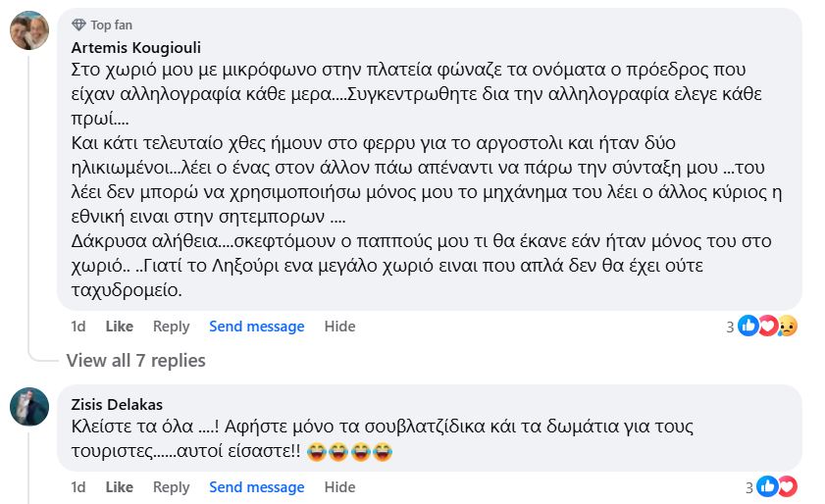Open Zisis Delakas's profile name link
Image resolution: width=825 pixels, height=504 pixels.
click(117, 404)
